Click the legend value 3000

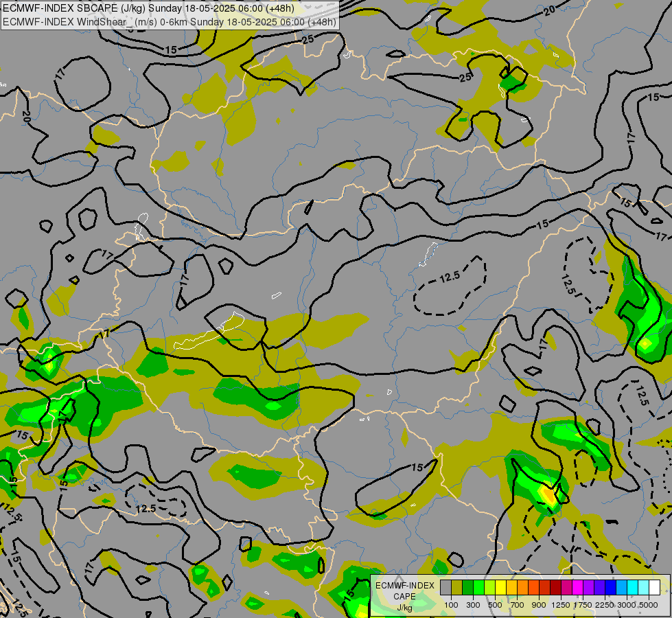(627, 605)
